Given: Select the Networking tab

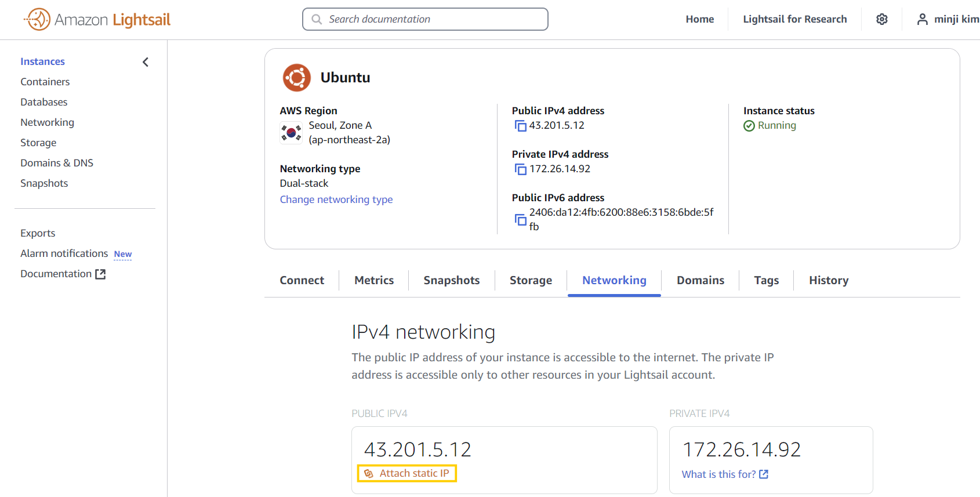Looking at the screenshot, I should [614, 280].
